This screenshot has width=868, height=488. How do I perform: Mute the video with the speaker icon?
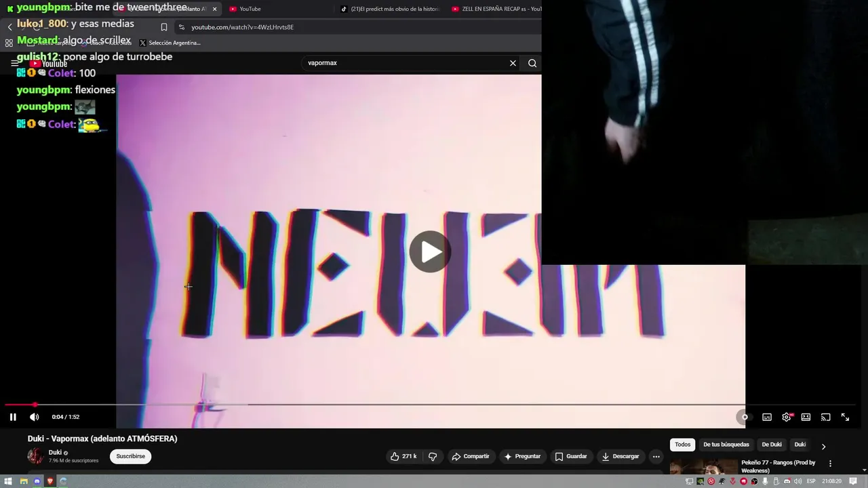(x=34, y=417)
